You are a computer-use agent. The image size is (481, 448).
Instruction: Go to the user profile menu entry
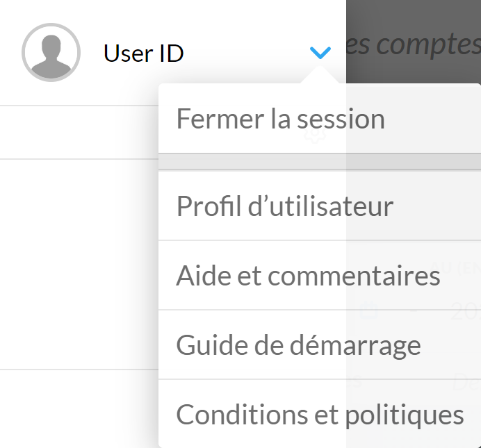click(x=285, y=206)
